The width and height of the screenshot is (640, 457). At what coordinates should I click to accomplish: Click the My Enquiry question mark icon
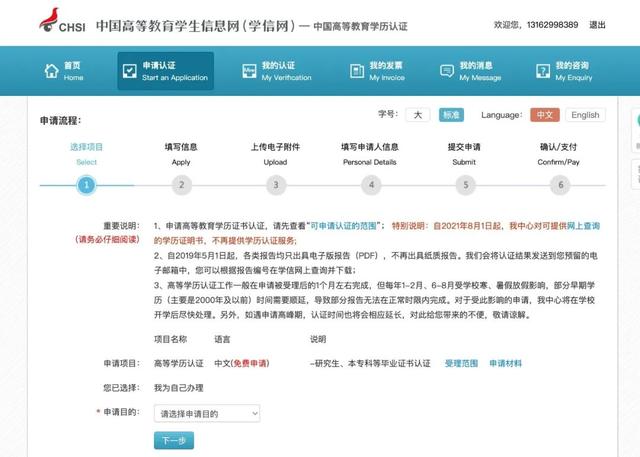(x=543, y=71)
